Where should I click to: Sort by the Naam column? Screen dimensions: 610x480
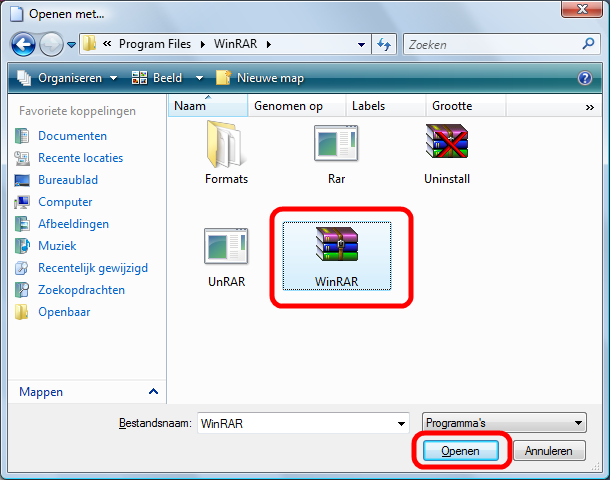pos(208,106)
